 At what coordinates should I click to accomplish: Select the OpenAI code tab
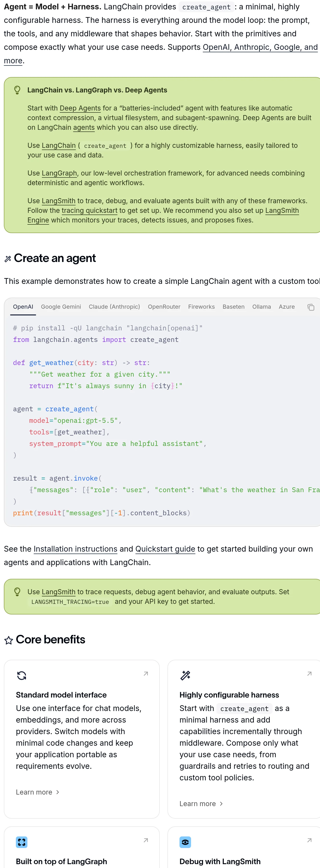(x=23, y=307)
